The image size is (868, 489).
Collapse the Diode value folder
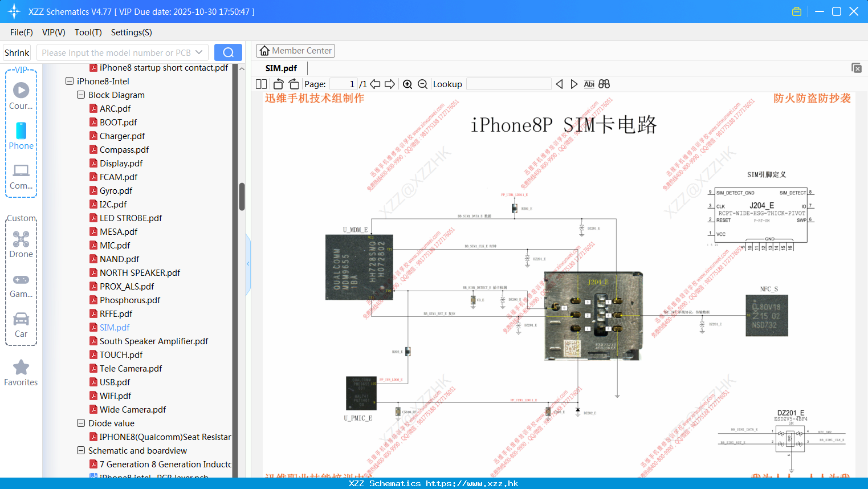[81, 423]
